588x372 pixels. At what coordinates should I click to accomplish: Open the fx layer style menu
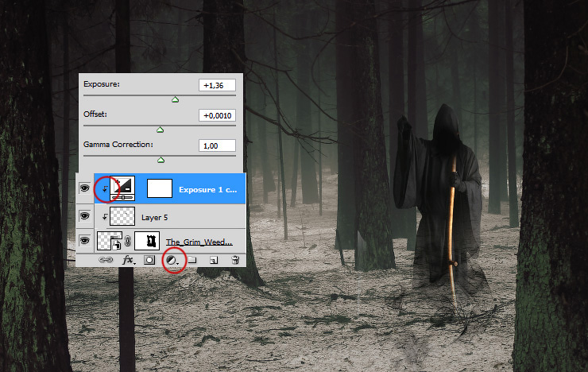[x=128, y=260]
